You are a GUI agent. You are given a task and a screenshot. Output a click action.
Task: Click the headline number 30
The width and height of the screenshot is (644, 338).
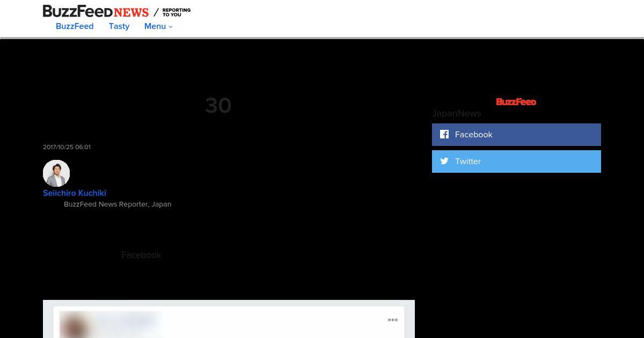pos(218,106)
